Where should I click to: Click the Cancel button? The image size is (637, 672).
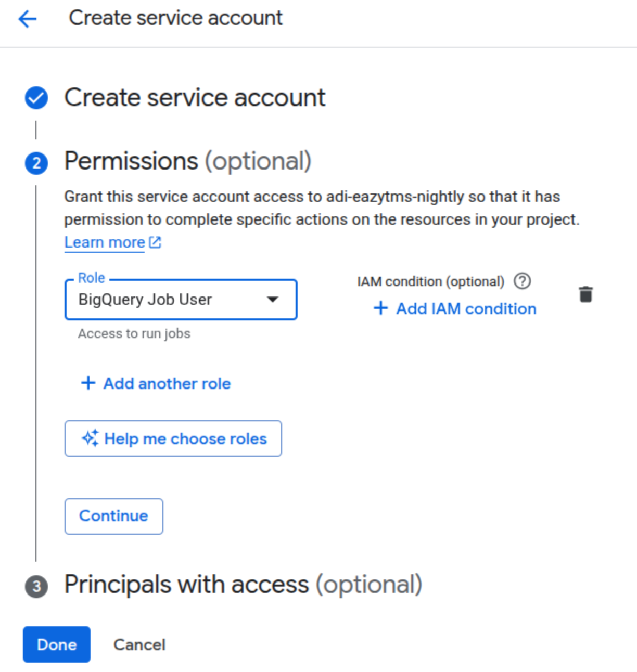[x=139, y=644]
